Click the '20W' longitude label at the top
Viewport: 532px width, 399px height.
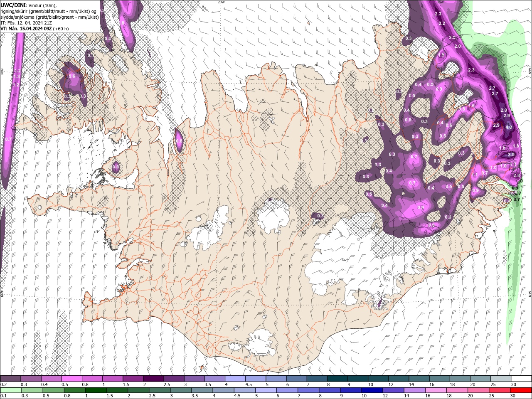point(221,2)
